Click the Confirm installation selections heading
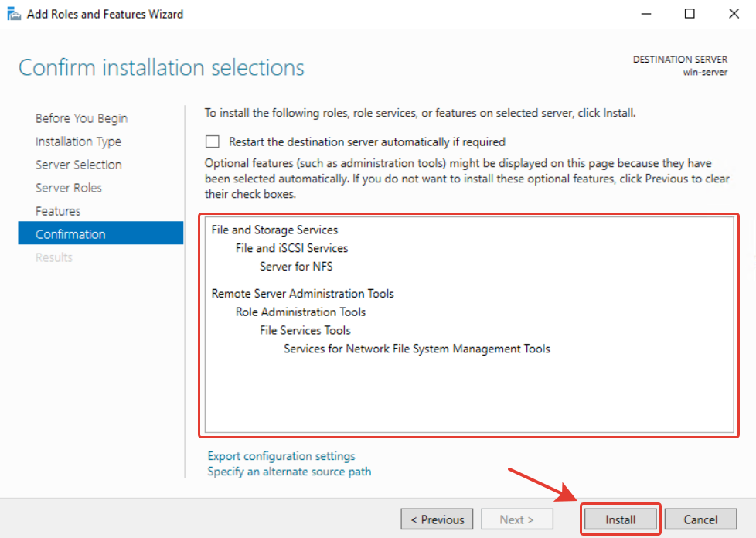 click(162, 67)
